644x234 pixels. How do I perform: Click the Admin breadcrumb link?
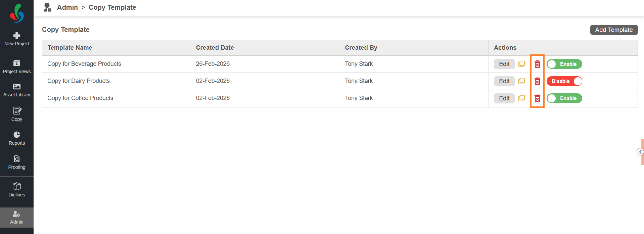point(67,7)
